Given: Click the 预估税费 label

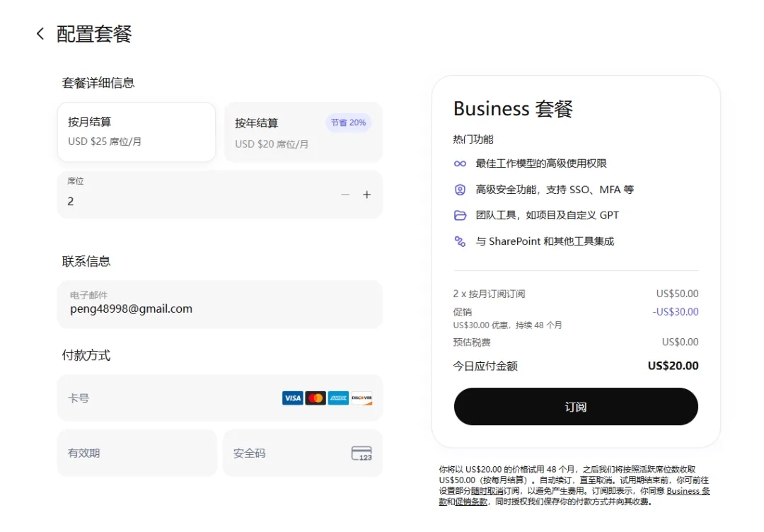Looking at the screenshot, I should (x=472, y=342).
